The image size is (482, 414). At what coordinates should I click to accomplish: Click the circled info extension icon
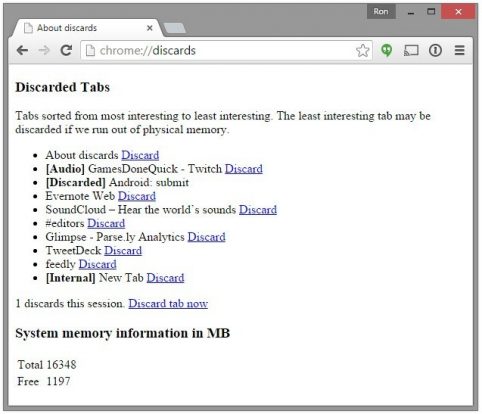pyautogui.click(x=435, y=50)
